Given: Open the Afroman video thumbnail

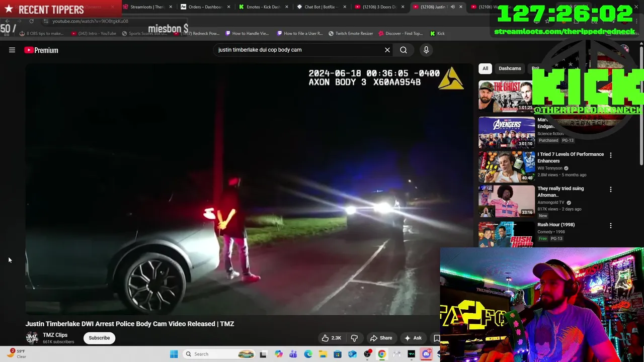Looking at the screenshot, I should point(507,201).
